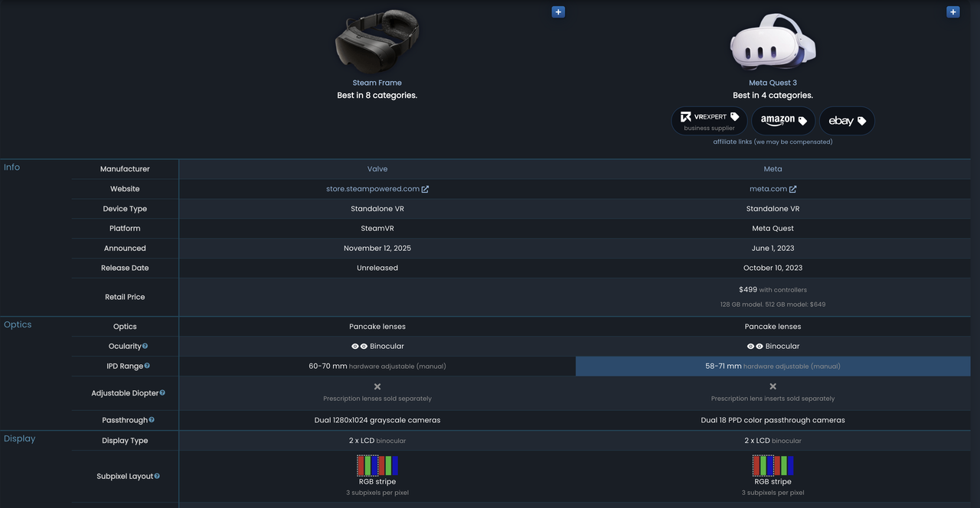Click the Steam Frame RGB stripe subpixel diagram

[x=377, y=465]
